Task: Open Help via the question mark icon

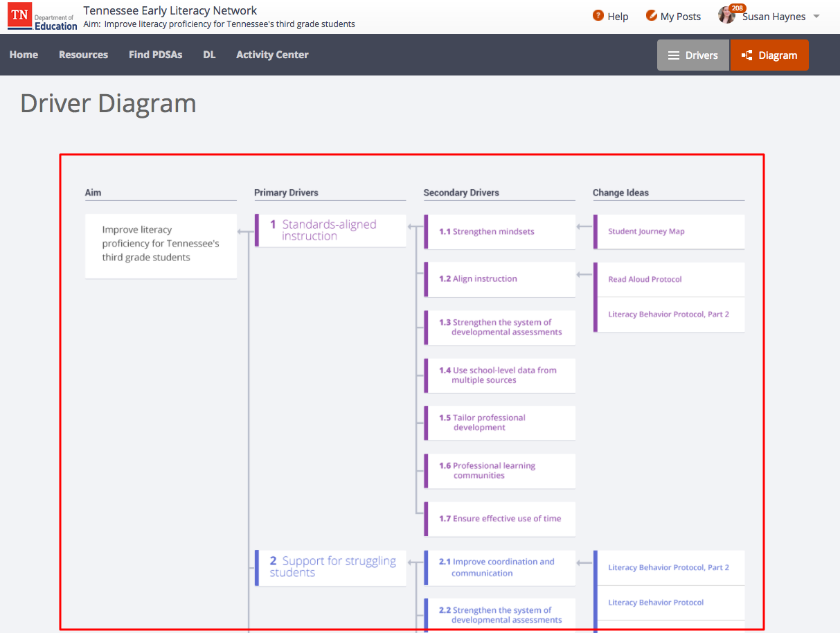Action: [x=598, y=16]
